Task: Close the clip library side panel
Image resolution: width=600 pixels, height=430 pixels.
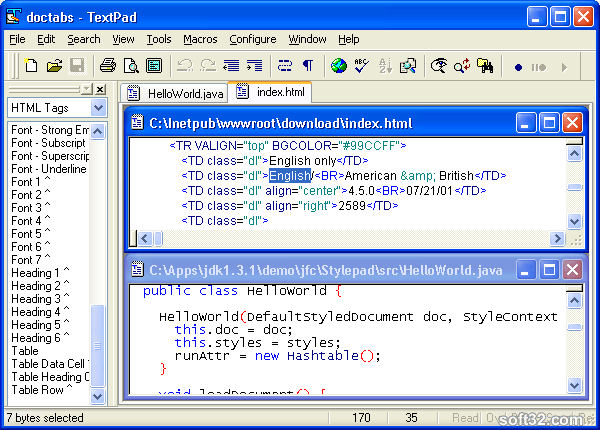Action: point(100,89)
